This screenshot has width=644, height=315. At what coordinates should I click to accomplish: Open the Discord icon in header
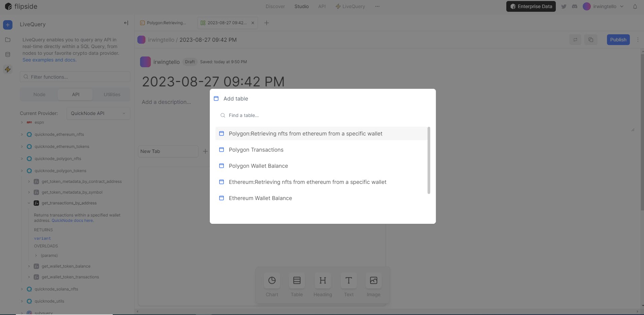(575, 6)
